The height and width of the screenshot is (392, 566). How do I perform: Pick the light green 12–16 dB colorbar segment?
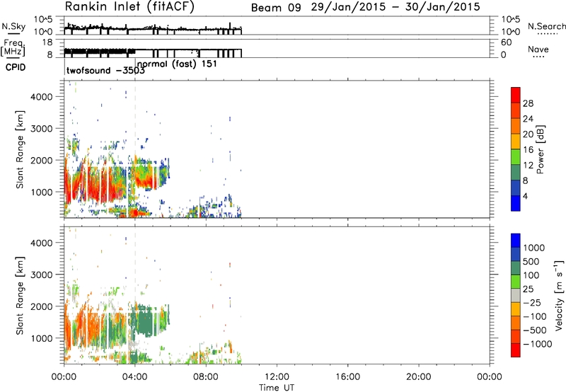[x=516, y=157]
